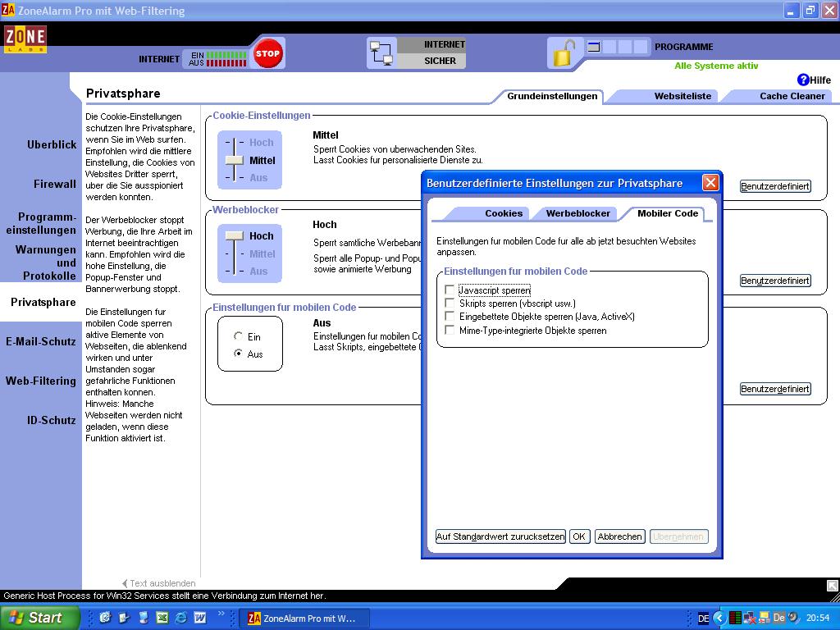Click the greyed Ubernehmen button
The width and height of the screenshot is (840, 630).
point(678,536)
